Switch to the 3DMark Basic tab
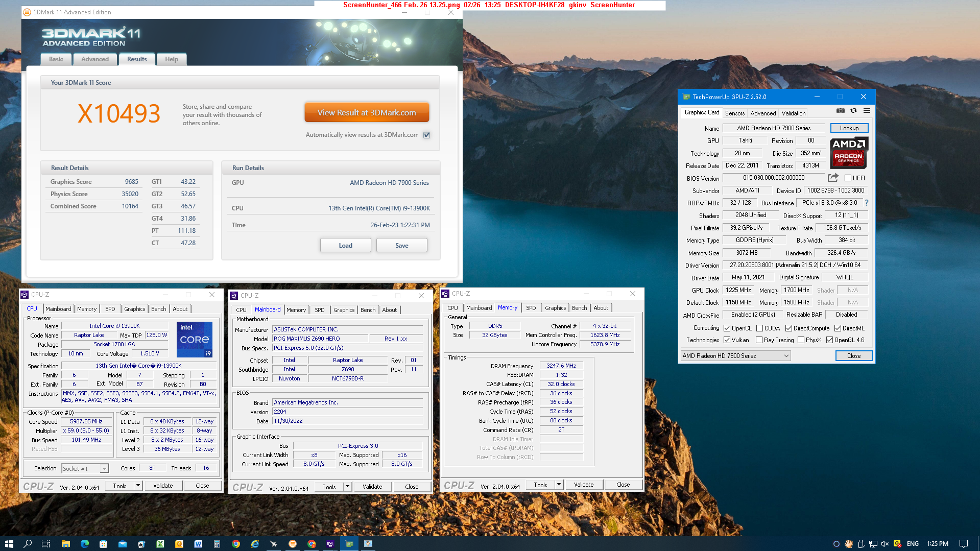 click(56, 59)
